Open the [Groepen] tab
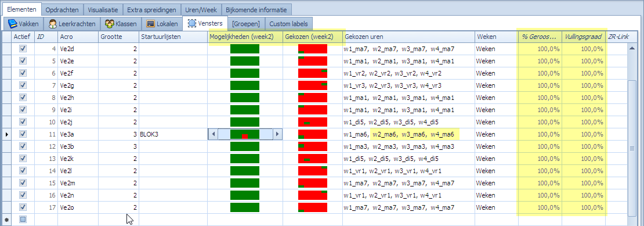Image resolution: width=644 pixels, height=226 pixels. point(246,23)
